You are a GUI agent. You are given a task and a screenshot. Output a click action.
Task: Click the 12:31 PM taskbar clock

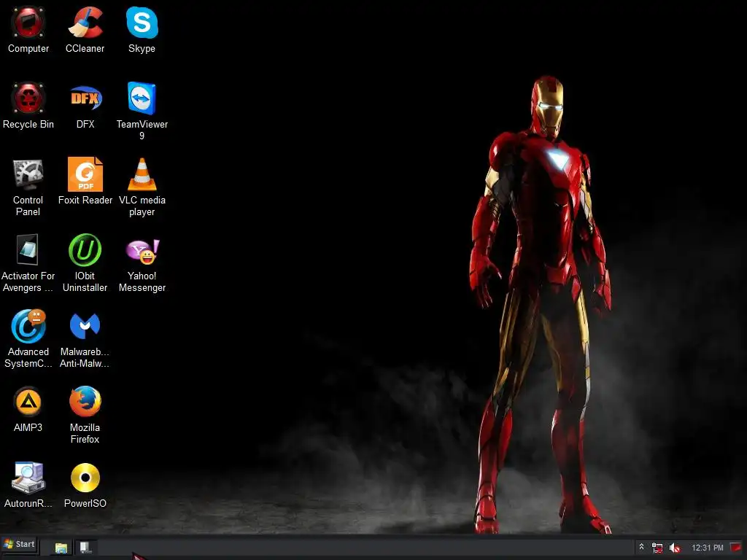[x=708, y=548]
